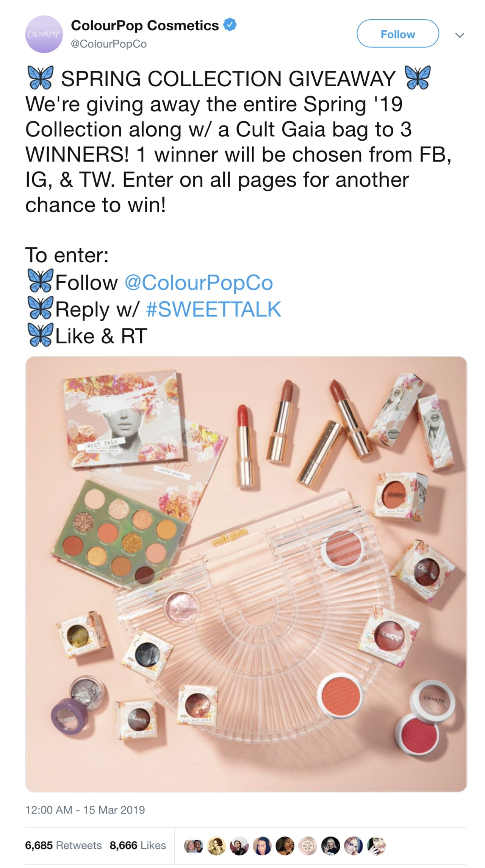Image resolution: width=485 pixels, height=868 pixels.
Task: Click the first liker avatar
Action: click(194, 846)
